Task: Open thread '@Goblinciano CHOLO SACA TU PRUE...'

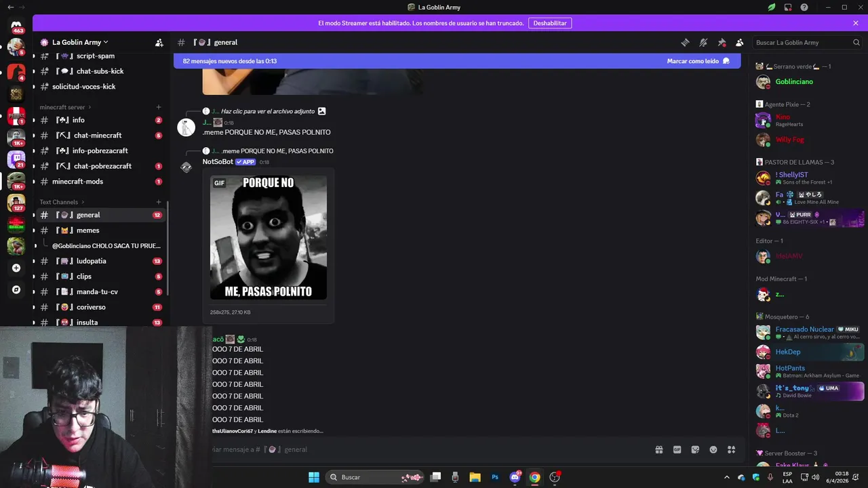Action: (106, 245)
